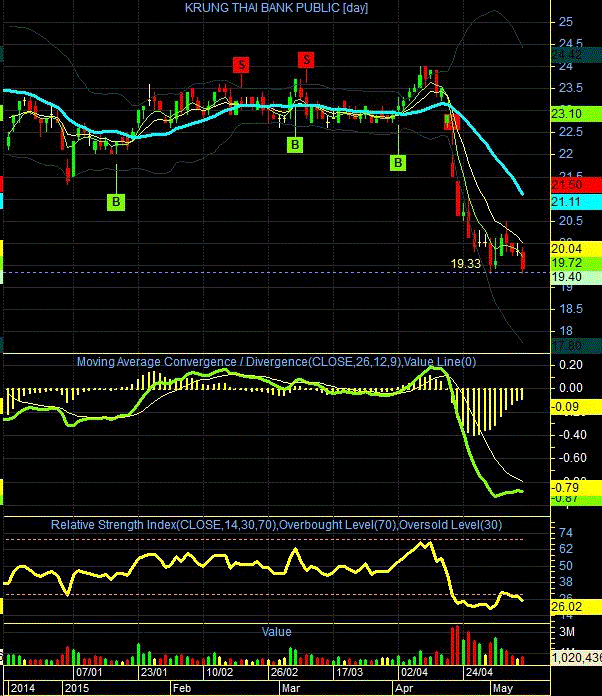Click the green B buy marker in January
The height and width of the screenshot is (696, 602).
116,202
